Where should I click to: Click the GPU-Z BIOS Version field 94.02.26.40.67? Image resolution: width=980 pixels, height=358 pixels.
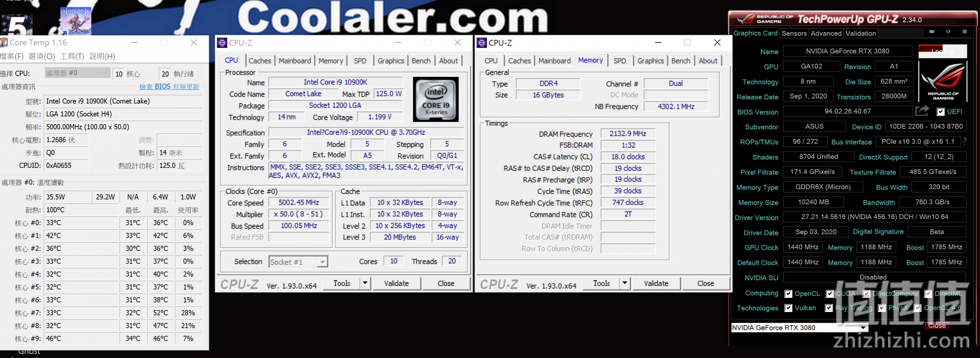848,111
